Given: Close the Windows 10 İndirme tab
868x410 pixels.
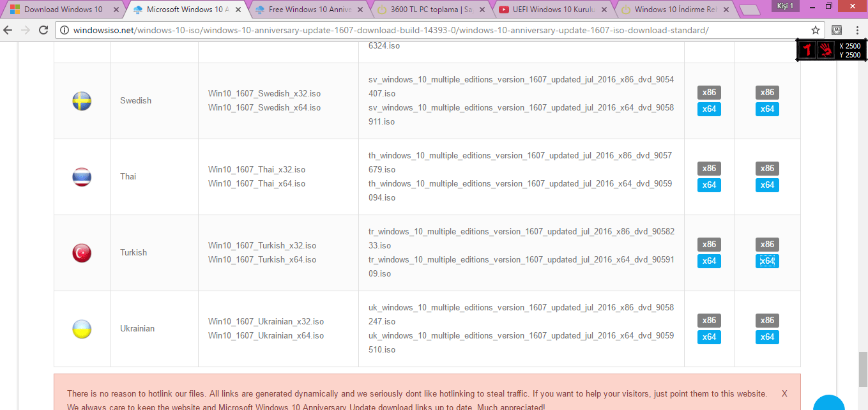Looking at the screenshot, I should click(x=727, y=10).
